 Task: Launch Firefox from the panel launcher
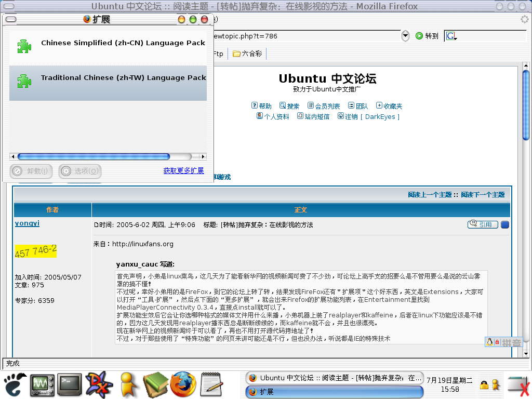click(183, 385)
